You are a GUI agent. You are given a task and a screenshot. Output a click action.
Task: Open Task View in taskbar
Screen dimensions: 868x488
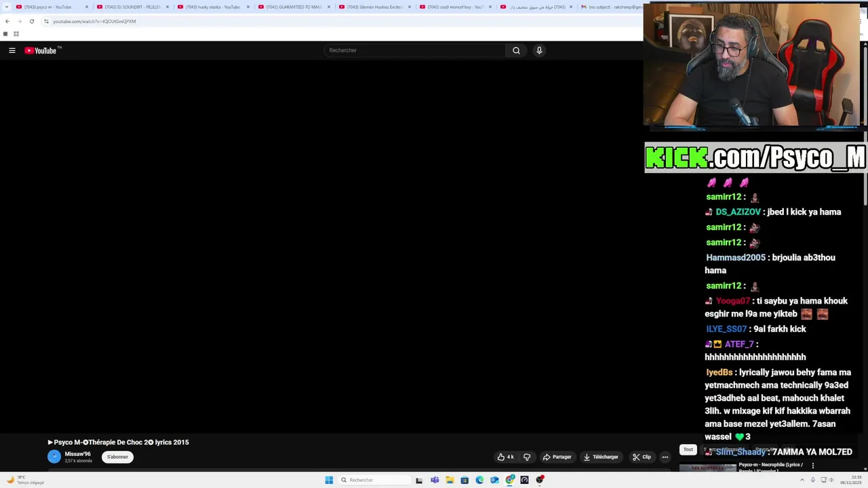point(419,480)
